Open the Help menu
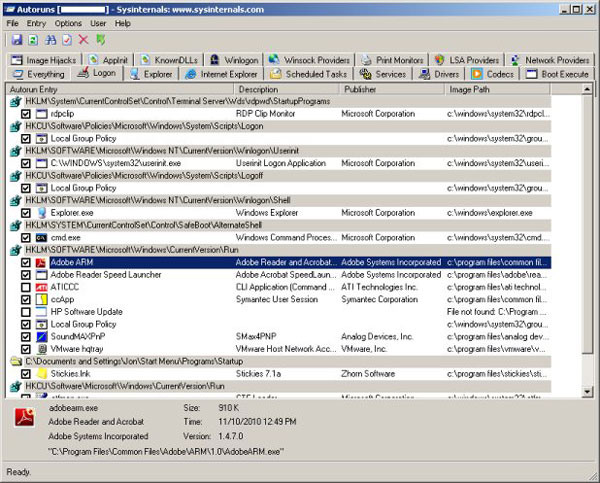This screenshot has height=483, width=600. click(122, 23)
